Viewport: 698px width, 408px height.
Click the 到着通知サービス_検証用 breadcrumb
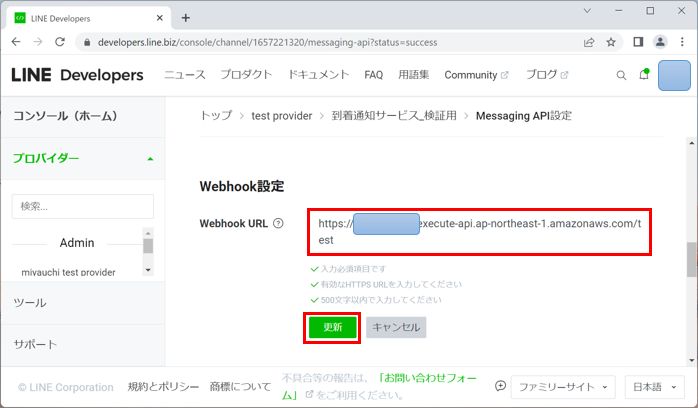click(x=394, y=116)
